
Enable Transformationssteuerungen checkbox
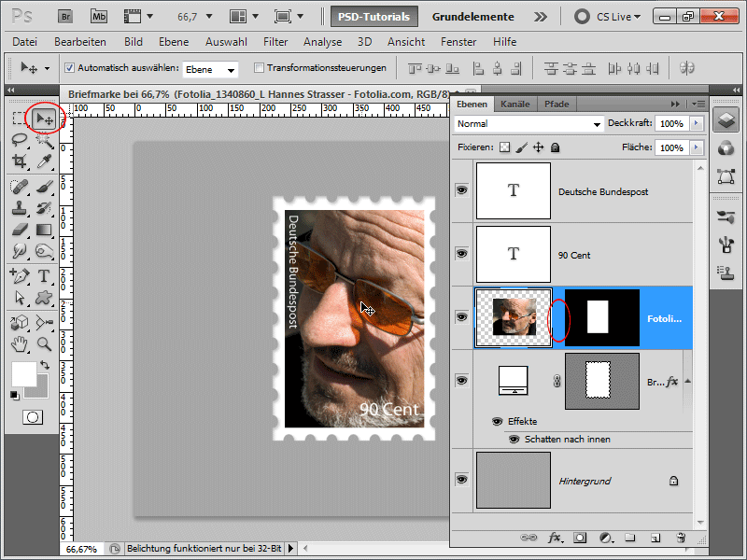259,67
